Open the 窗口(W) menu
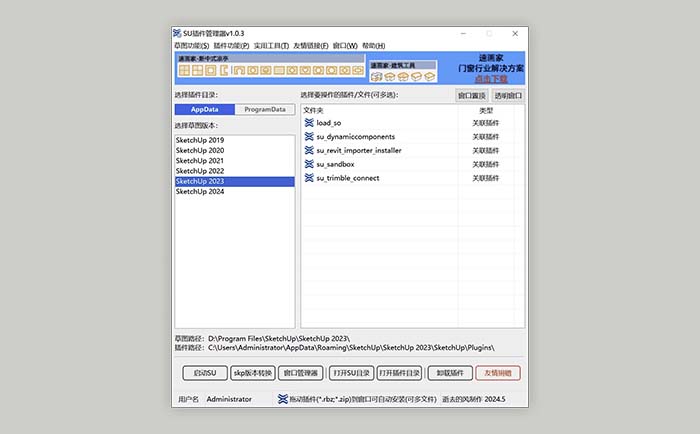Image resolution: width=700 pixels, height=434 pixels. (345, 46)
